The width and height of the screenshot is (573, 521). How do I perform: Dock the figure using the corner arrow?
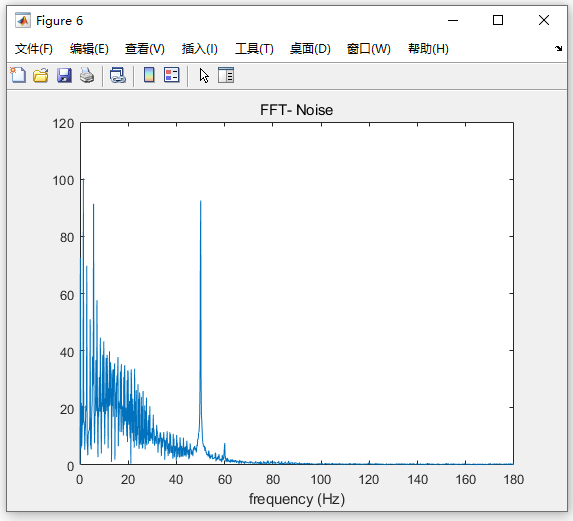(x=558, y=48)
